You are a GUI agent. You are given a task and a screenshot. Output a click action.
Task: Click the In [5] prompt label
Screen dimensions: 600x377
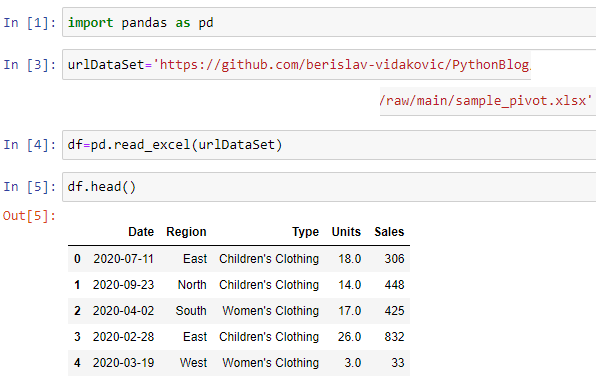30,187
